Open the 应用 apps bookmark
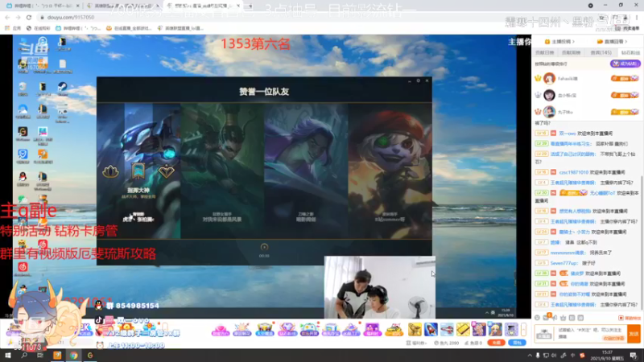644x362 pixels. 12,28
